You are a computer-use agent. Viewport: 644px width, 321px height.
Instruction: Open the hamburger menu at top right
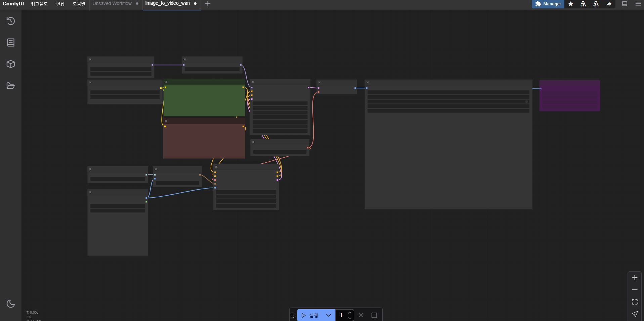pos(638,4)
